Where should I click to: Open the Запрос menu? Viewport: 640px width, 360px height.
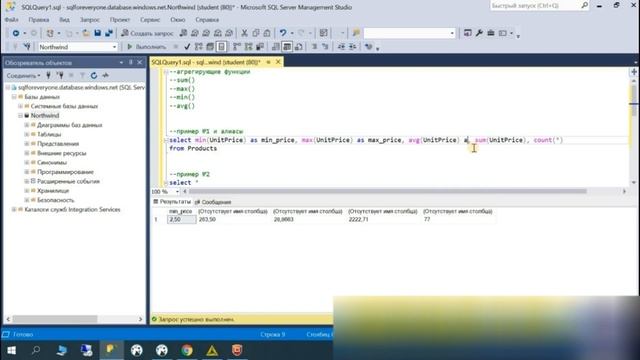[x=90, y=20]
